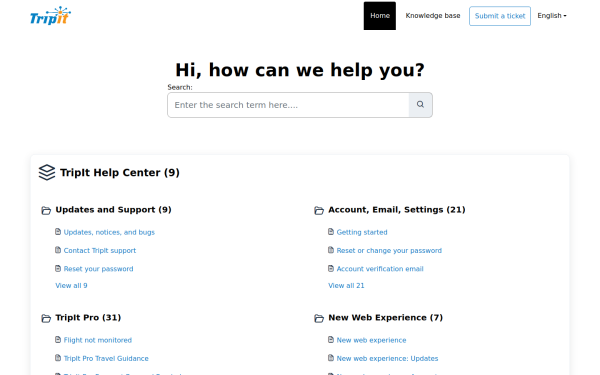This screenshot has height=375, width=600.
Task: Click View all 9 link
Action: click(x=71, y=285)
